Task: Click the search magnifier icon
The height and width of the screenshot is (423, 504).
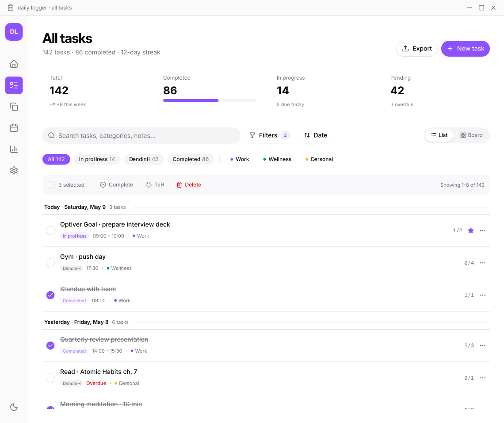Action: tap(51, 135)
